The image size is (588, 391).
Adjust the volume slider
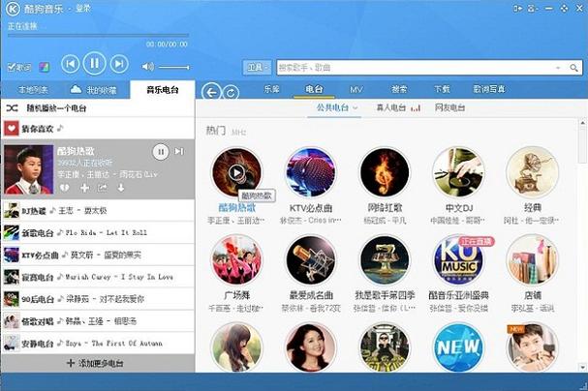[173, 67]
